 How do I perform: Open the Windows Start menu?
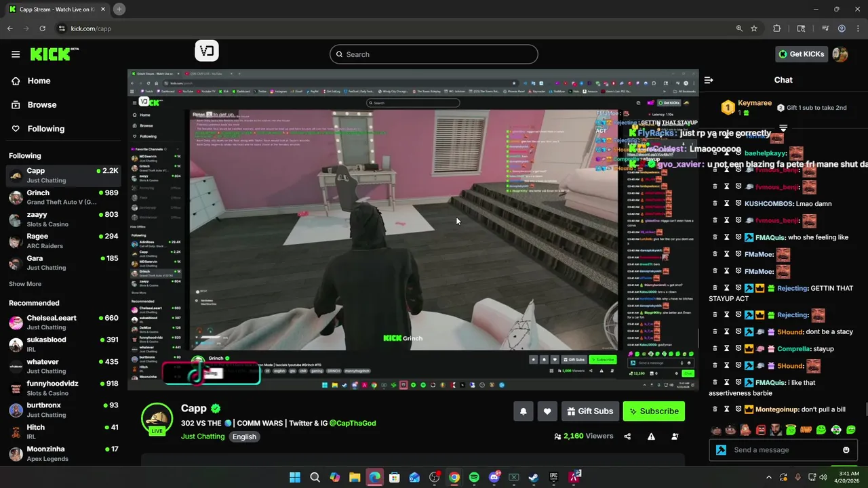pos(295,477)
